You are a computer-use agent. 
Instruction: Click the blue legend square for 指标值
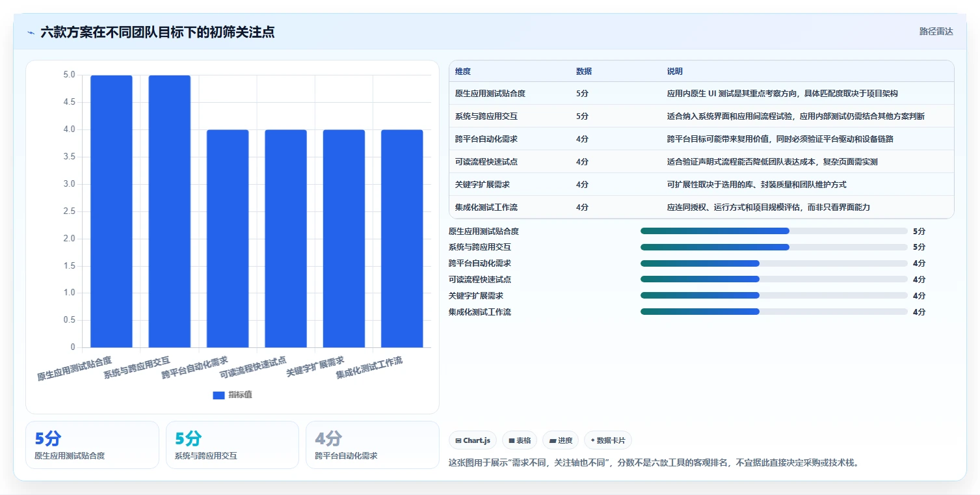tap(219, 395)
